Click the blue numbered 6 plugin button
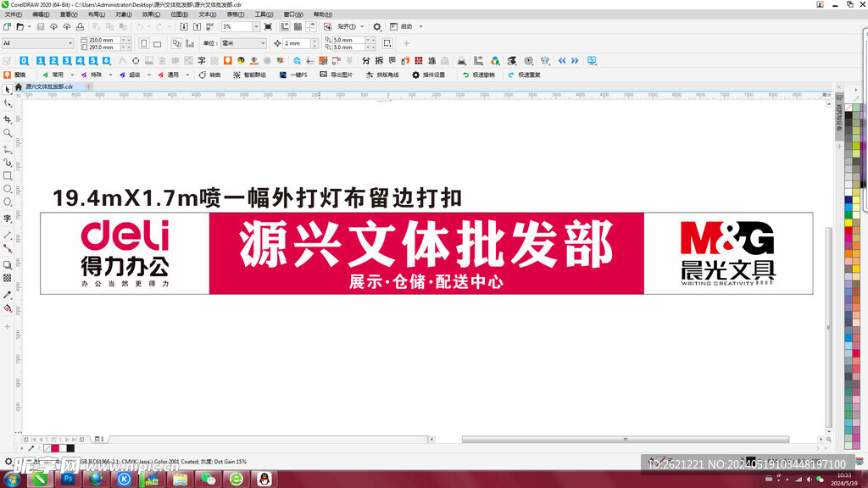The image size is (868, 488). tap(107, 61)
